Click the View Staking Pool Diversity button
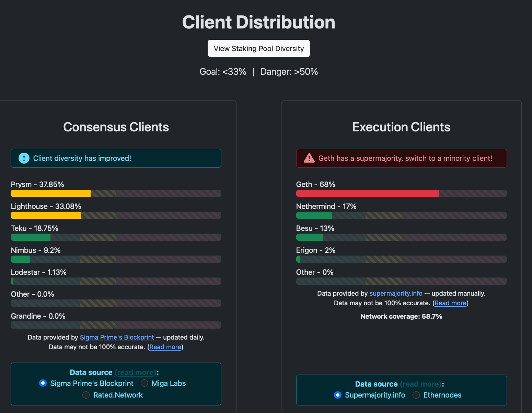Screen dimensions: 532x413 tap(258, 48)
